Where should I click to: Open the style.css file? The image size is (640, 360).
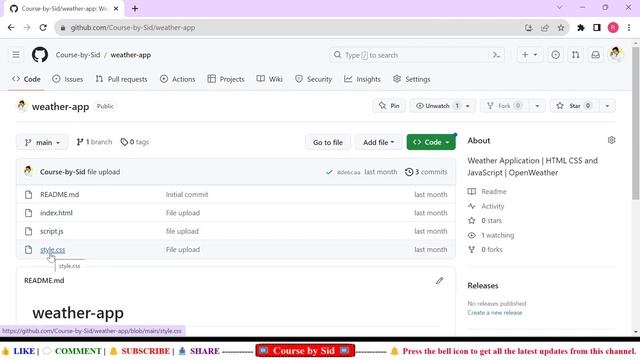click(53, 250)
